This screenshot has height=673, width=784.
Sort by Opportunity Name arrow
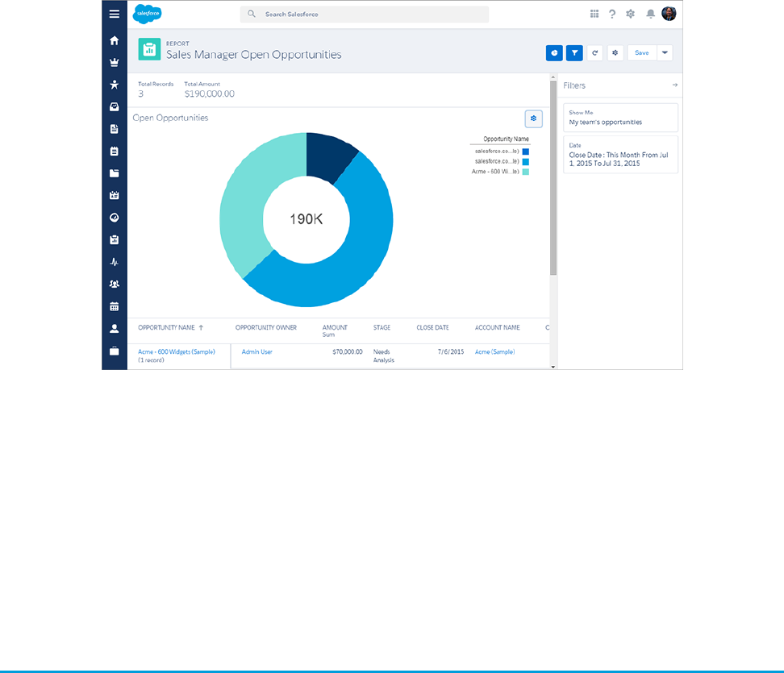click(201, 328)
